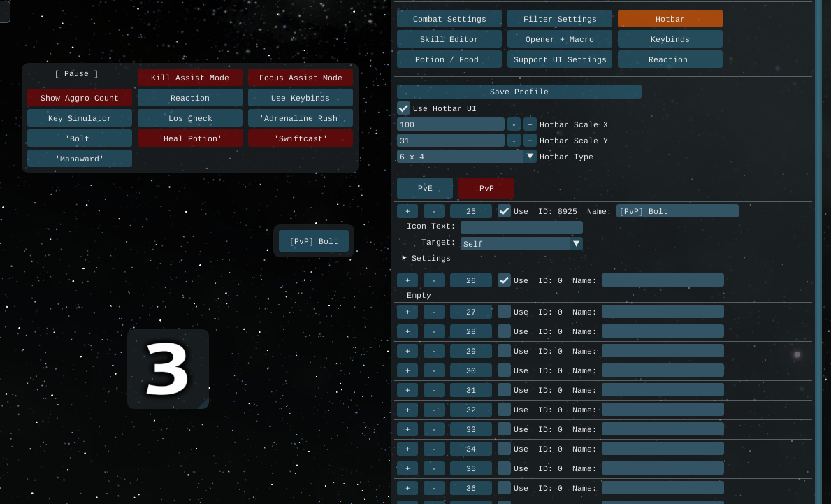This screenshot has width=831, height=504.
Task: Disable the Use Hotbar UI checkbox
Action: coord(403,108)
